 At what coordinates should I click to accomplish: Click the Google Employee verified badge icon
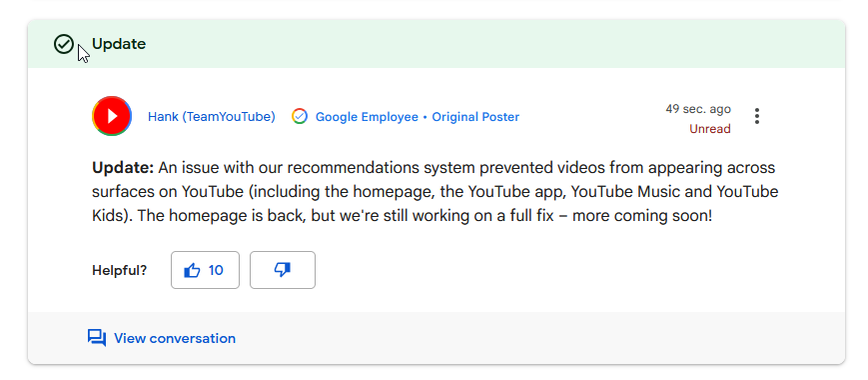[x=300, y=116]
